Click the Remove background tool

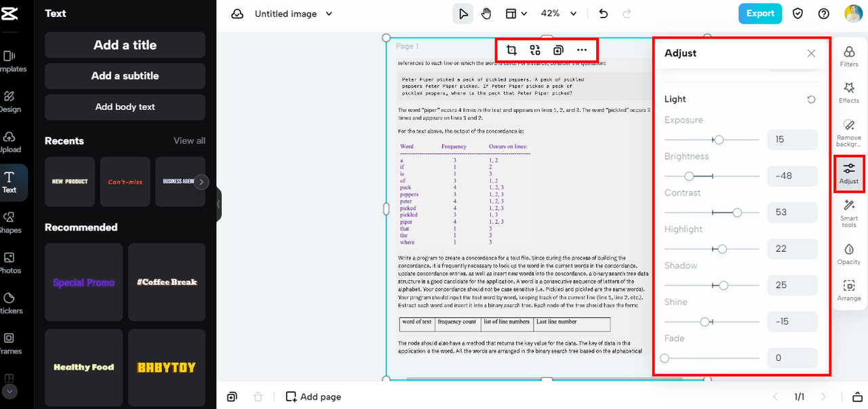(x=848, y=132)
